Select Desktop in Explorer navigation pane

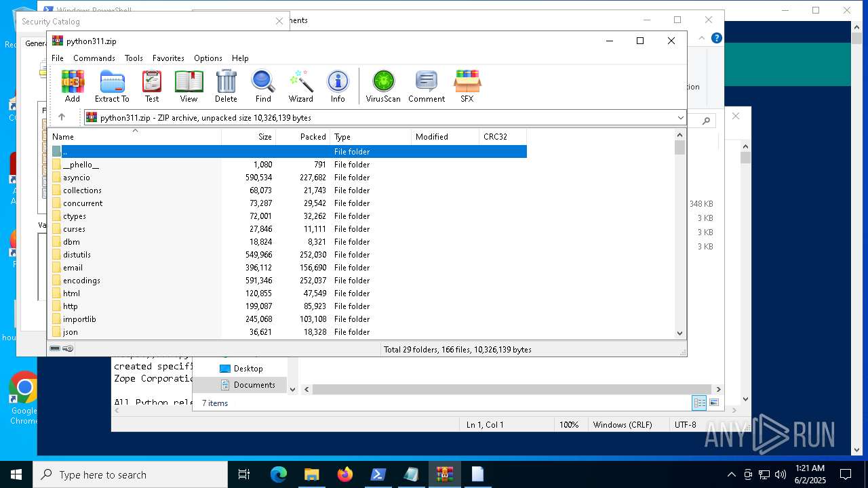pyautogui.click(x=248, y=369)
